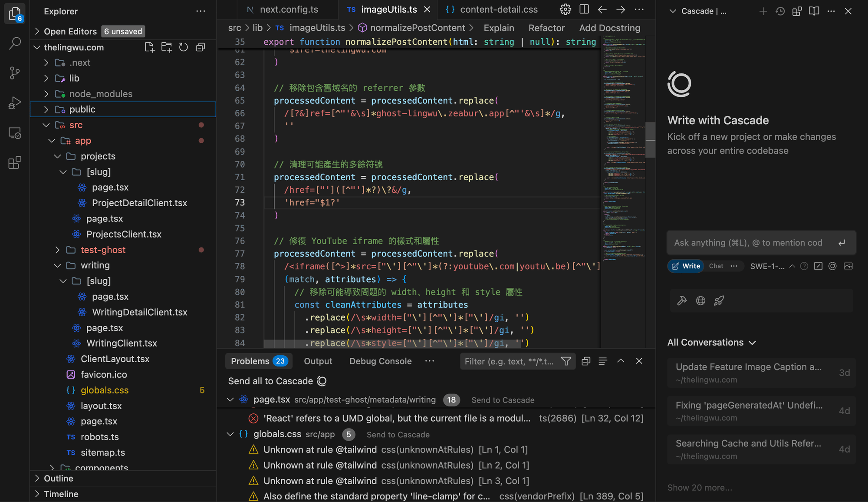
Task: Create new file in thelingwu.com explorer
Action: pos(150,47)
